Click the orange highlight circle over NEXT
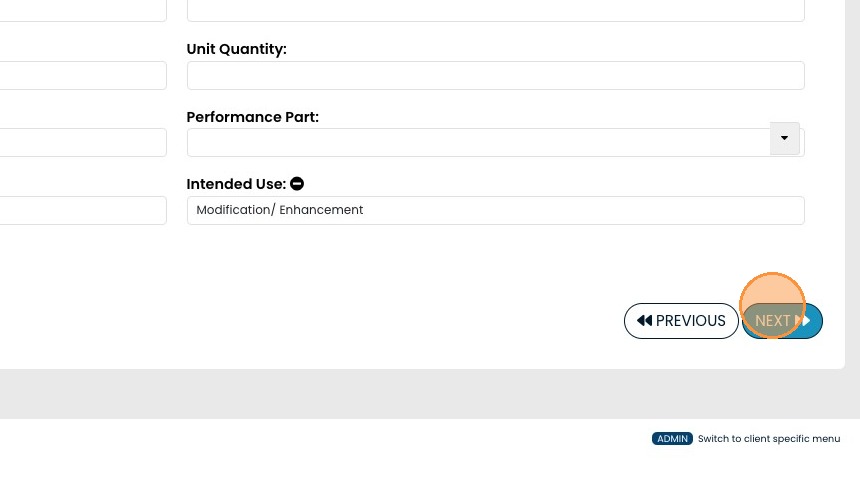 (x=772, y=305)
